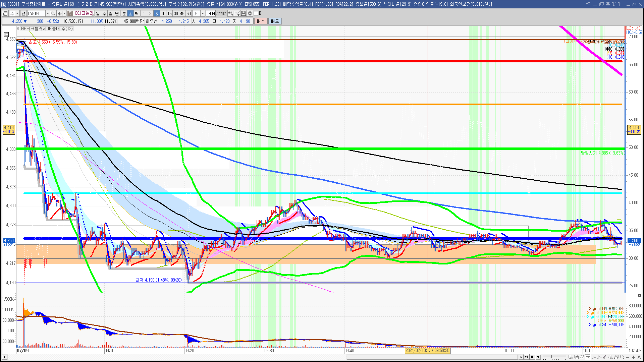Open the stock code dropdown arrow
This screenshot has height=362, width=644.
coord(48,13)
